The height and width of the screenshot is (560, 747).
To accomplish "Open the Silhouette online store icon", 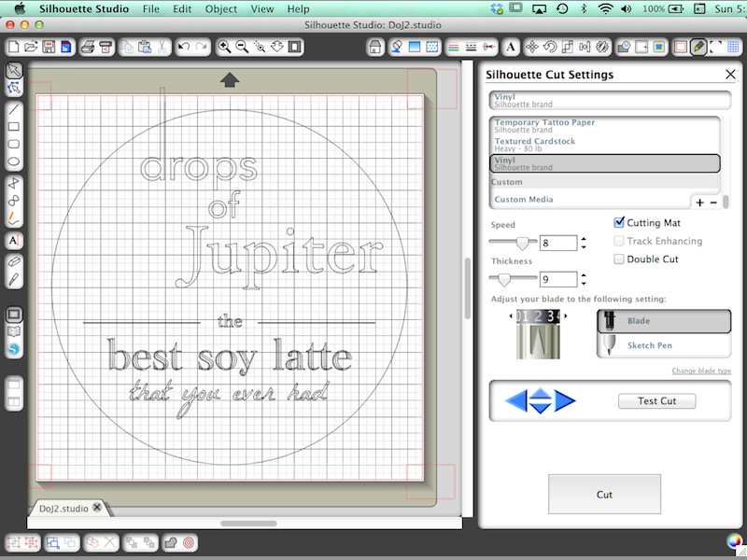I will click(x=14, y=348).
